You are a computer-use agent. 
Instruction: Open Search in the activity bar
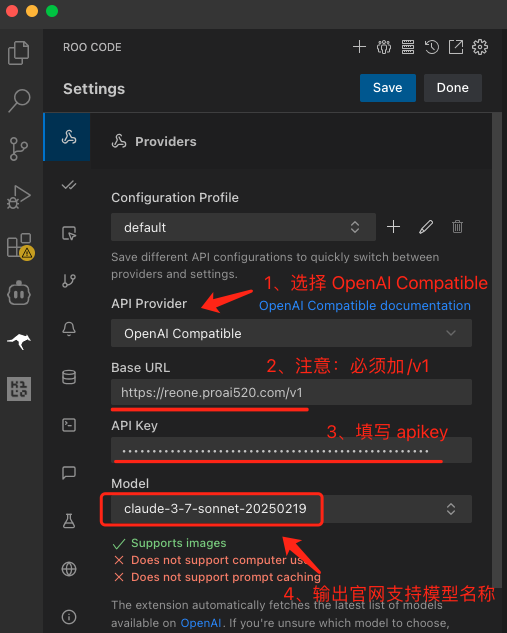19,100
